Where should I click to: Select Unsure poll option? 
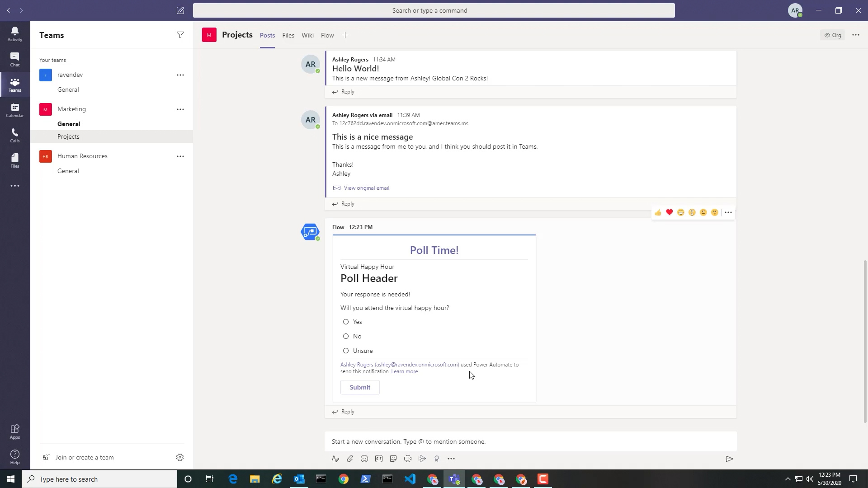coord(346,351)
